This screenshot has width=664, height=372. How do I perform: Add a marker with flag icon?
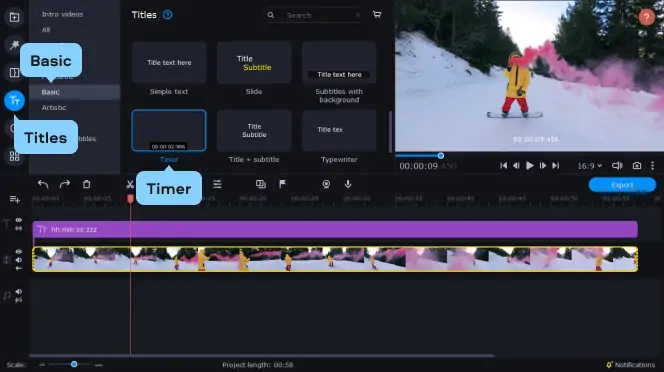(282, 183)
